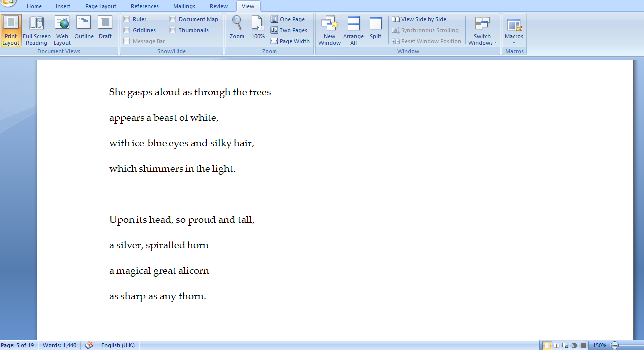Status bar Web Layout icon
This screenshot has width=644, height=350.
(565, 345)
